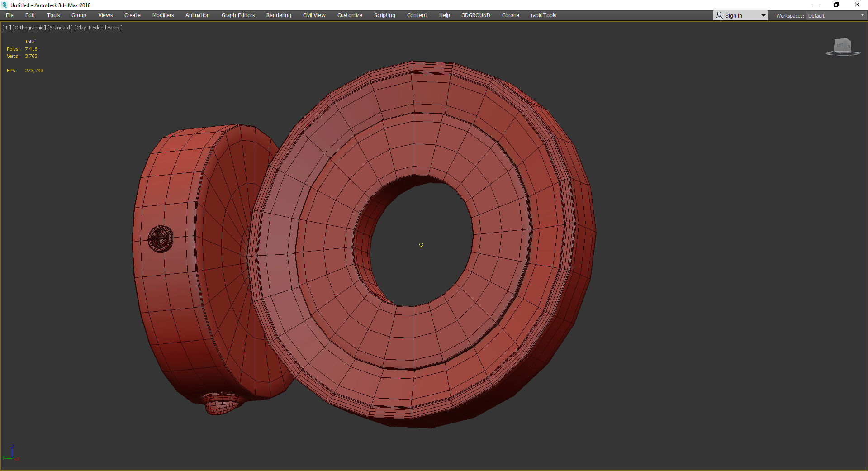This screenshot has height=471, width=868.
Task: Select the small screw head on the cylinder
Action: (x=161, y=238)
